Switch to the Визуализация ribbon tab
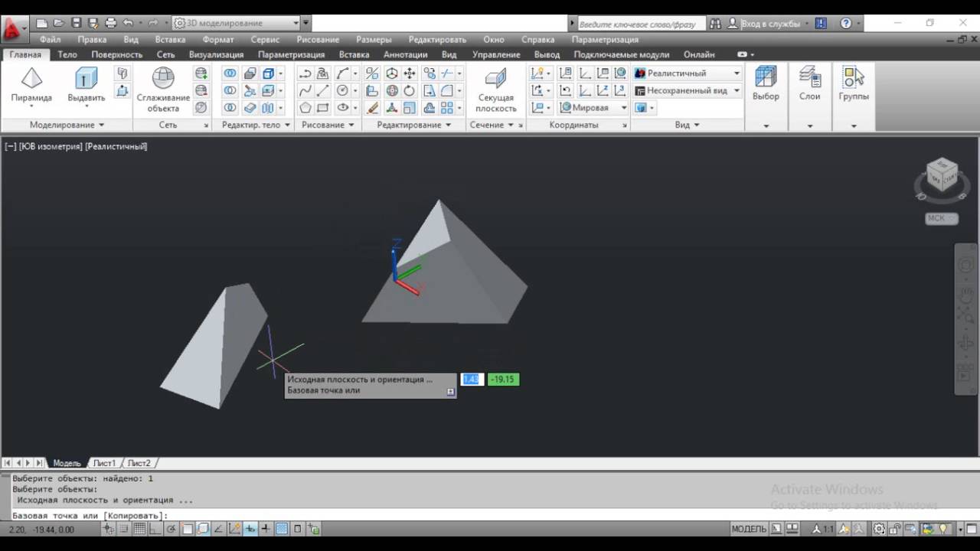 pos(216,54)
